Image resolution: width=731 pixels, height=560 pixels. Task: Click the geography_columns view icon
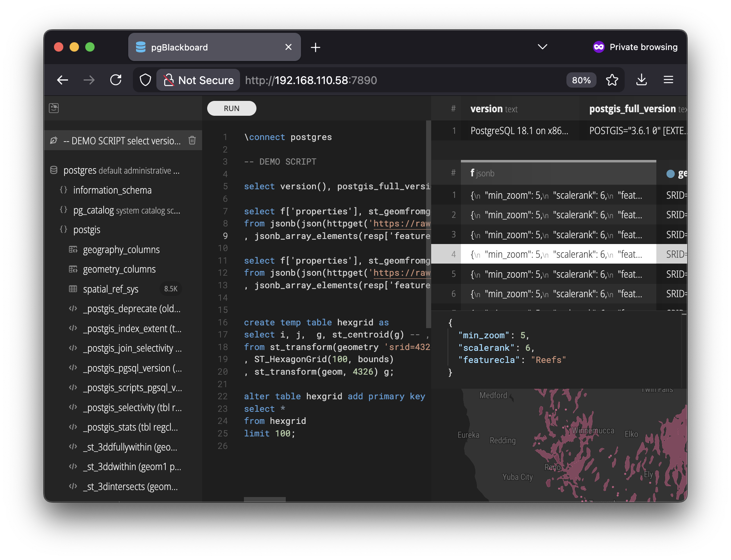tap(73, 249)
